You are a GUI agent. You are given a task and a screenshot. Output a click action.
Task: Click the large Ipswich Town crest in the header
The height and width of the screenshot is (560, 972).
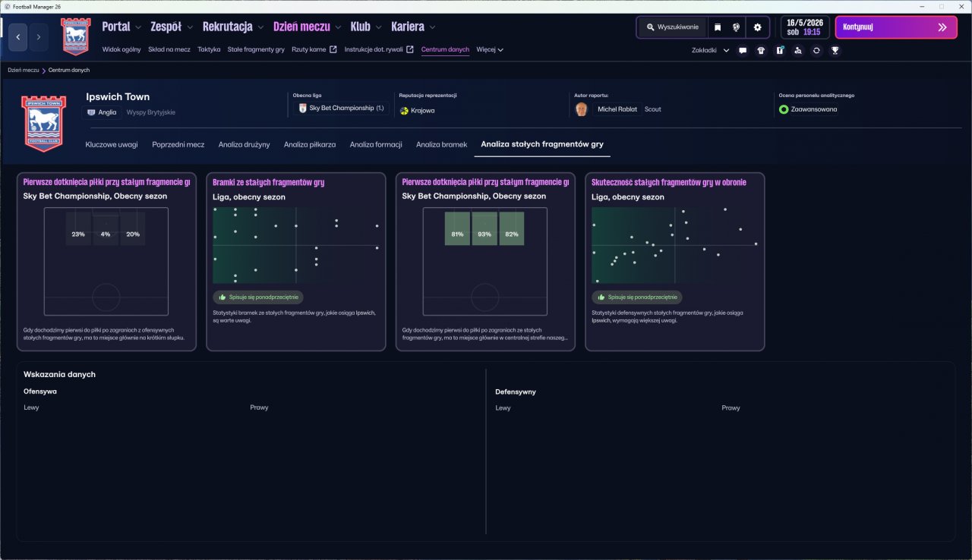pyautogui.click(x=44, y=123)
